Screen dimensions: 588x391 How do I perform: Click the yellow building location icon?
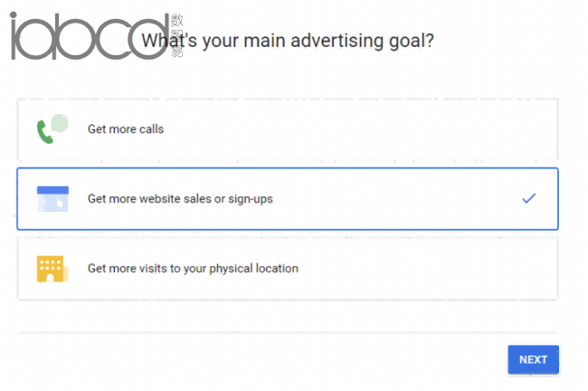click(52, 269)
